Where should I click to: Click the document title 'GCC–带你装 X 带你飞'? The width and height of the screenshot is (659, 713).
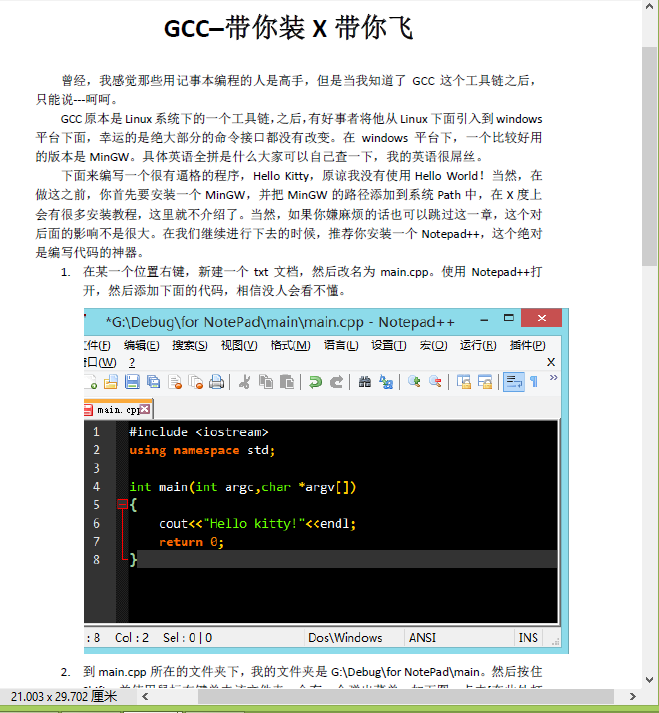(x=288, y=28)
